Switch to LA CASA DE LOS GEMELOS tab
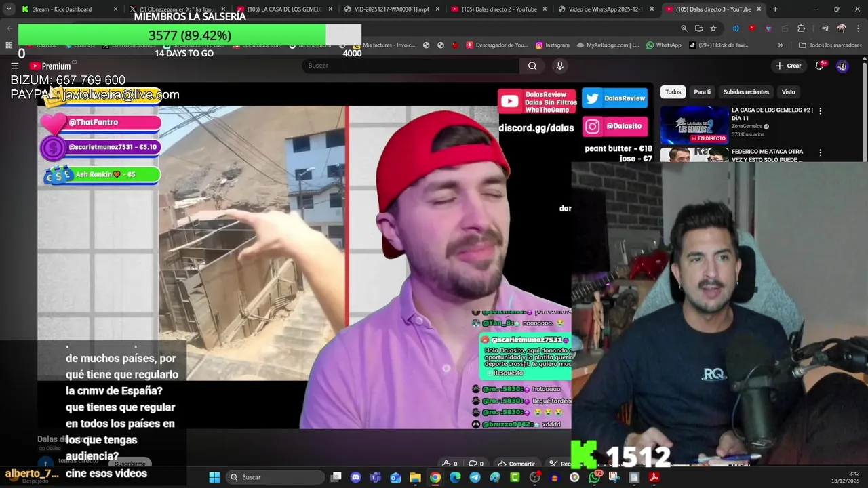 [285, 9]
